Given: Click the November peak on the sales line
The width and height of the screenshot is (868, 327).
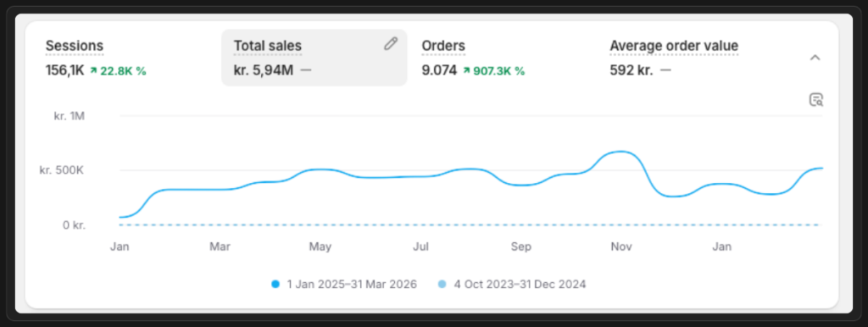Looking at the screenshot, I should pos(620,151).
